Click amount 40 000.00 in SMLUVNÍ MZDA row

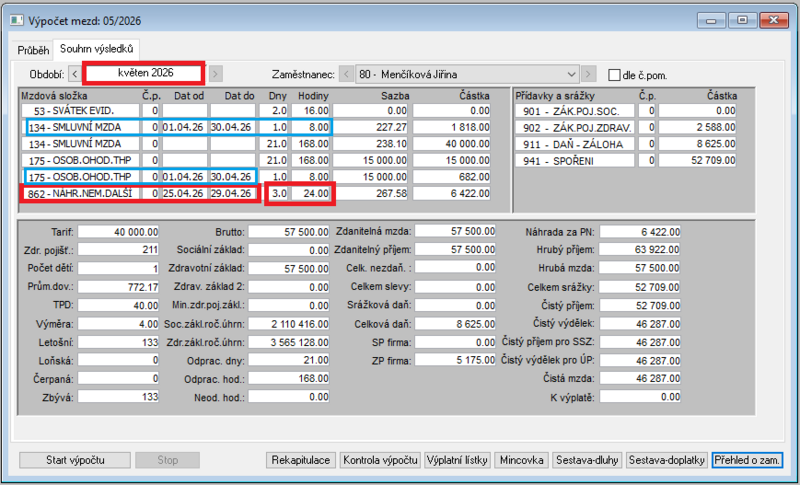click(x=452, y=144)
